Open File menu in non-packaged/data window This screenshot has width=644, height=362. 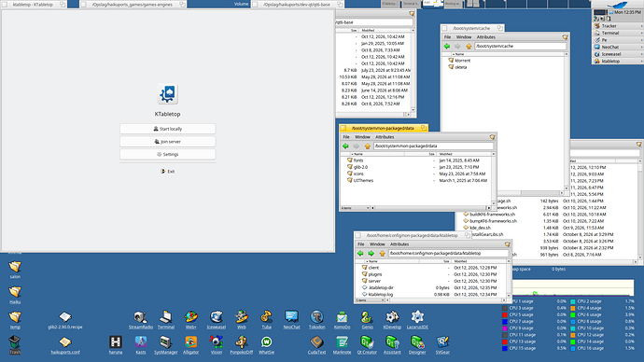pyautogui.click(x=346, y=137)
